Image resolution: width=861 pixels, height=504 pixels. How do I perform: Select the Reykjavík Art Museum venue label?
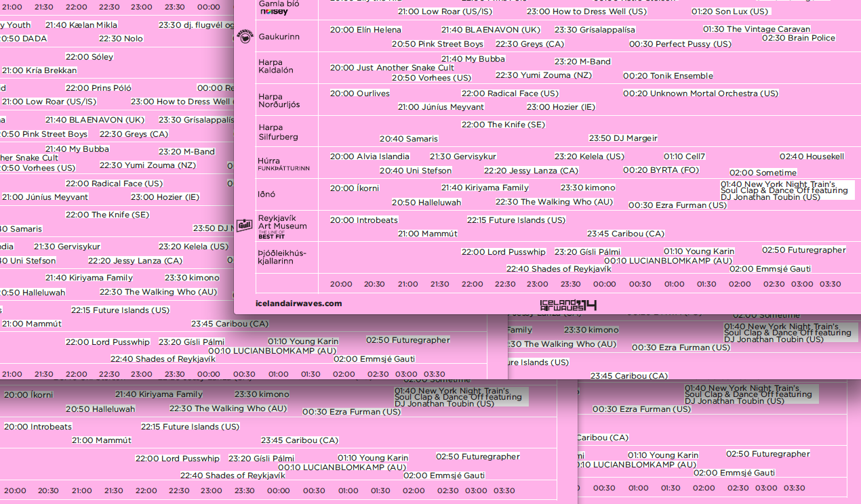pyautogui.click(x=282, y=222)
